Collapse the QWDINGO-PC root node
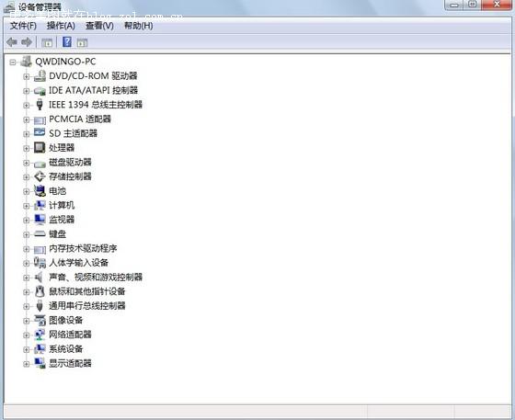The image size is (515, 420). (13, 62)
